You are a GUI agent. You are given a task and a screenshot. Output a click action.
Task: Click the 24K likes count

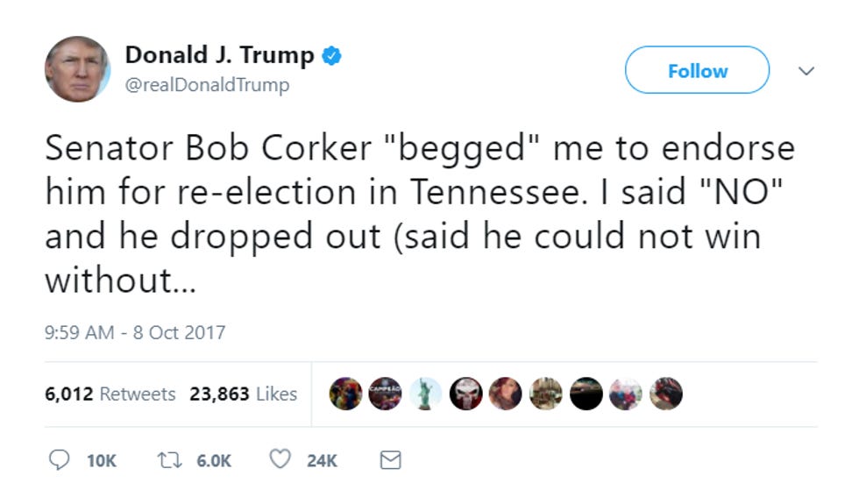[x=322, y=461]
